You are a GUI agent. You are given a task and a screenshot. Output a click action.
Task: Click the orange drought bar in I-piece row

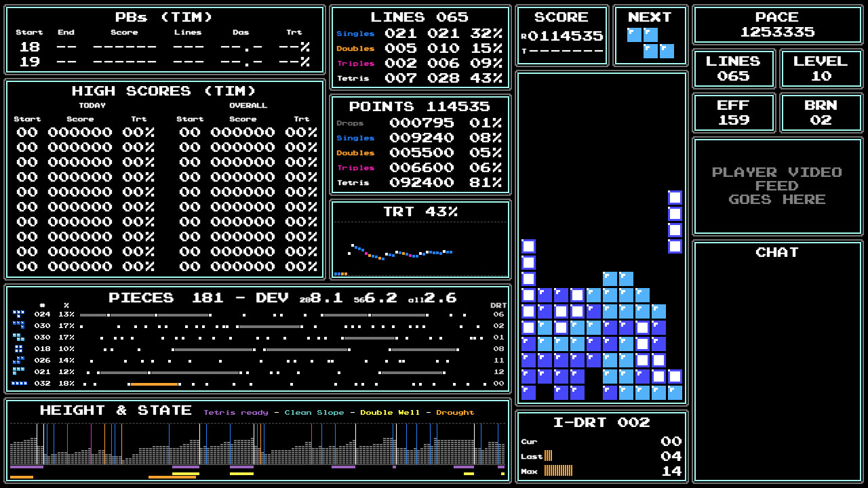click(x=154, y=384)
